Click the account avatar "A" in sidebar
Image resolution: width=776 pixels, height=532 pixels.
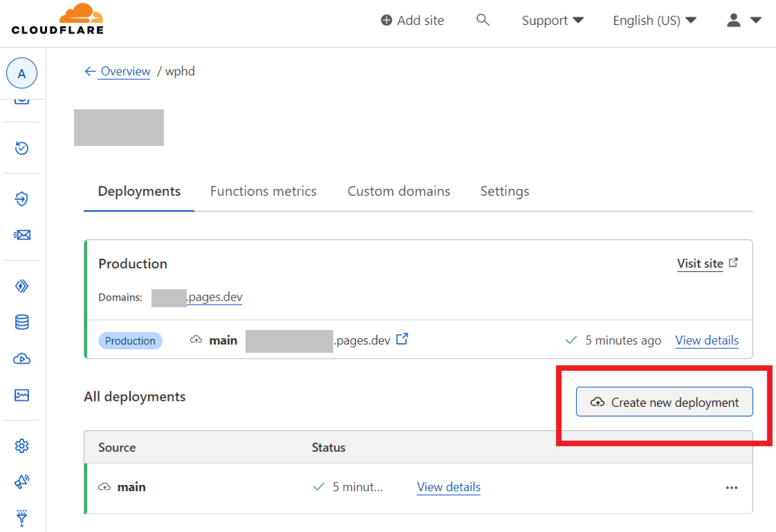click(x=22, y=73)
